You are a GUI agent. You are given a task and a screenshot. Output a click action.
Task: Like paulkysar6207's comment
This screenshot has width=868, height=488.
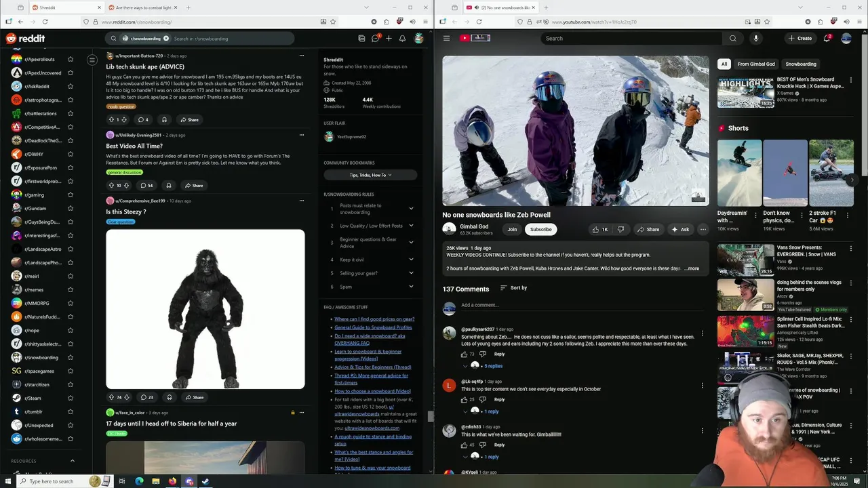tap(465, 354)
